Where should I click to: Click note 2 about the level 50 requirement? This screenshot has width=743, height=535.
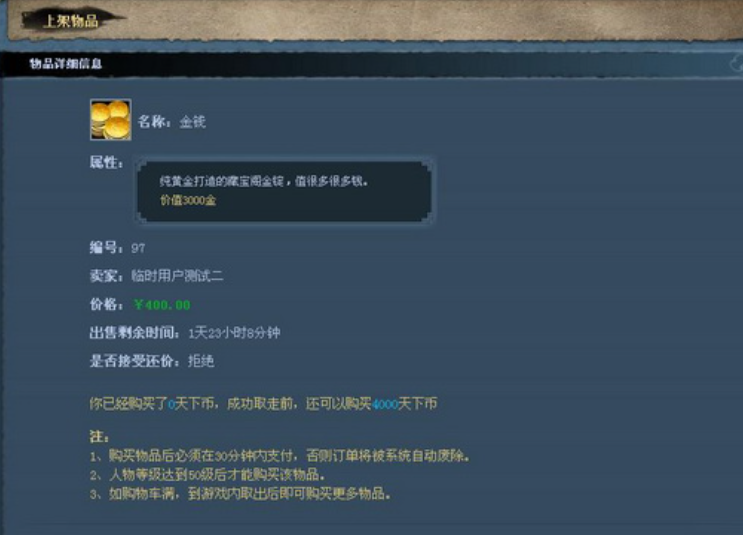[x=208, y=475]
